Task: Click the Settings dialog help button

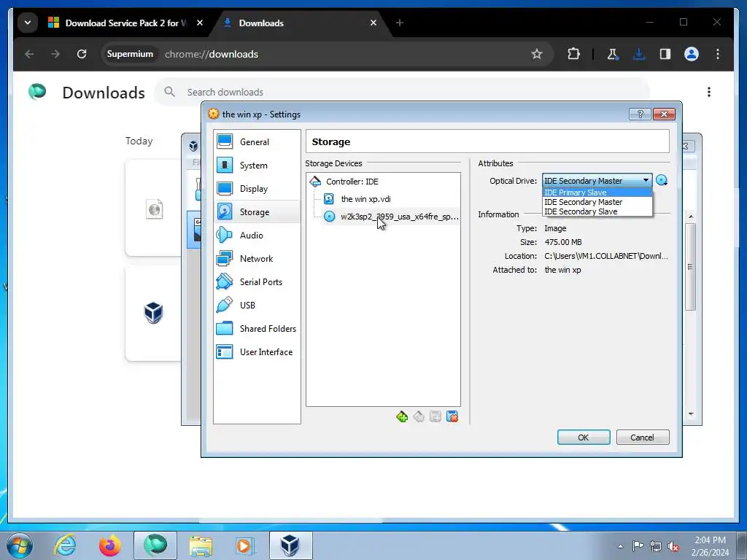Action: coord(640,114)
